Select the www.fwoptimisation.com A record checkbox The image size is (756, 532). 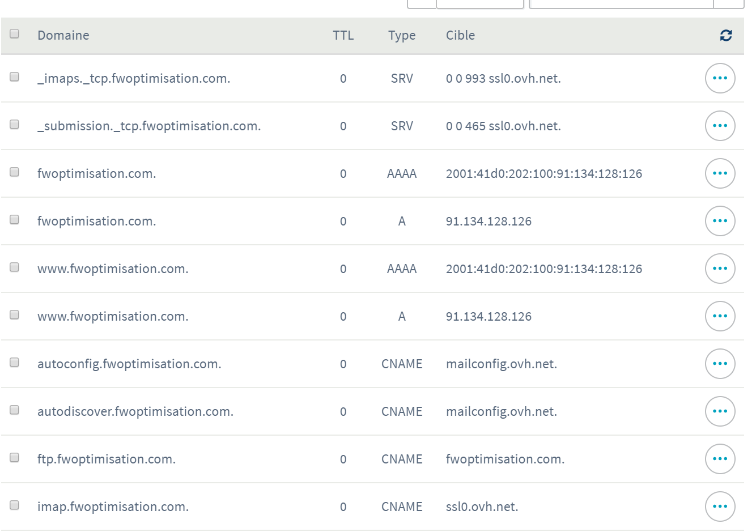(x=15, y=315)
